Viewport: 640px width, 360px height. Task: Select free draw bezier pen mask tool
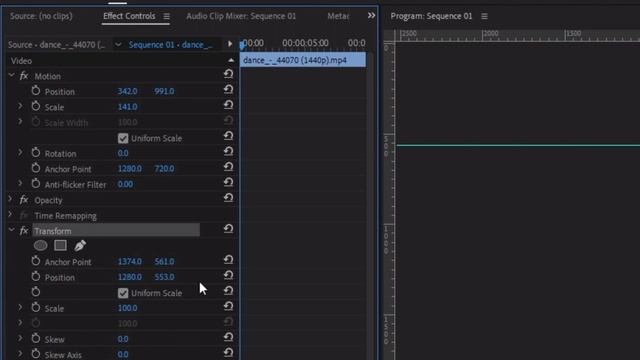tap(80, 246)
